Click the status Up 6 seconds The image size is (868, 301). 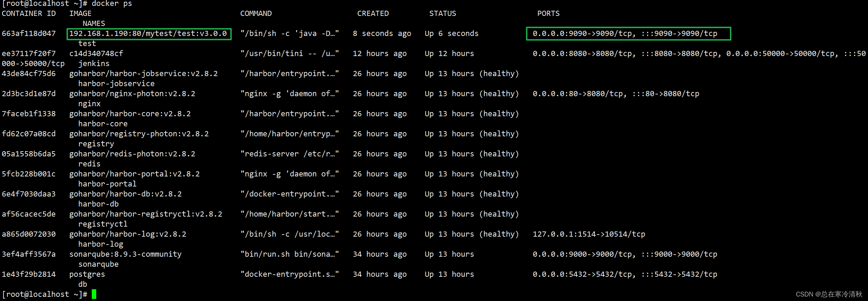451,34
